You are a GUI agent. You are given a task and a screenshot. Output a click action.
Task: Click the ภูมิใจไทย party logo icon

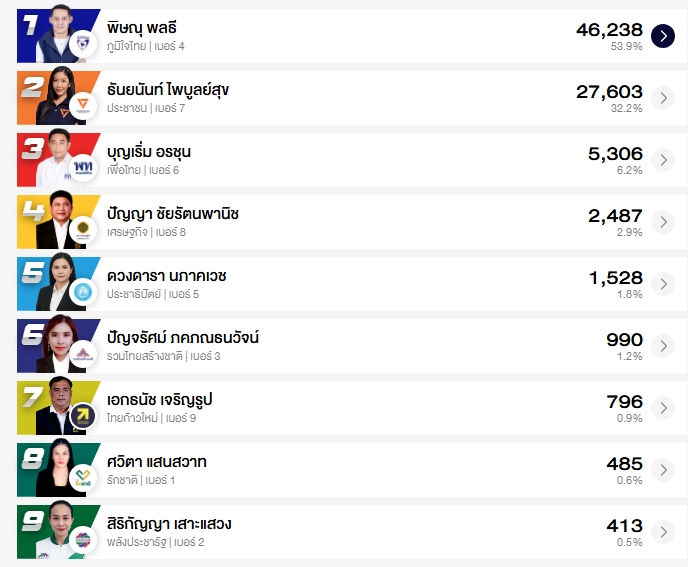[x=83, y=45]
